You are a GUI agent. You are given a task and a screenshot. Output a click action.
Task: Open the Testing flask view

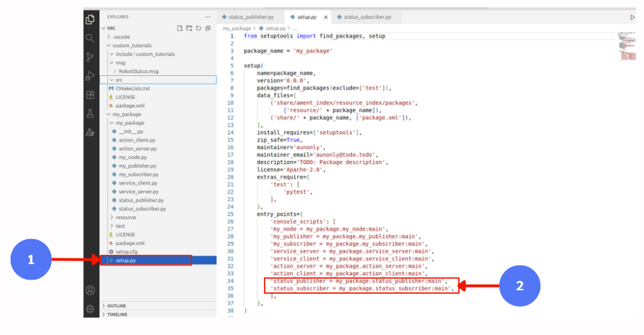[x=90, y=113]
